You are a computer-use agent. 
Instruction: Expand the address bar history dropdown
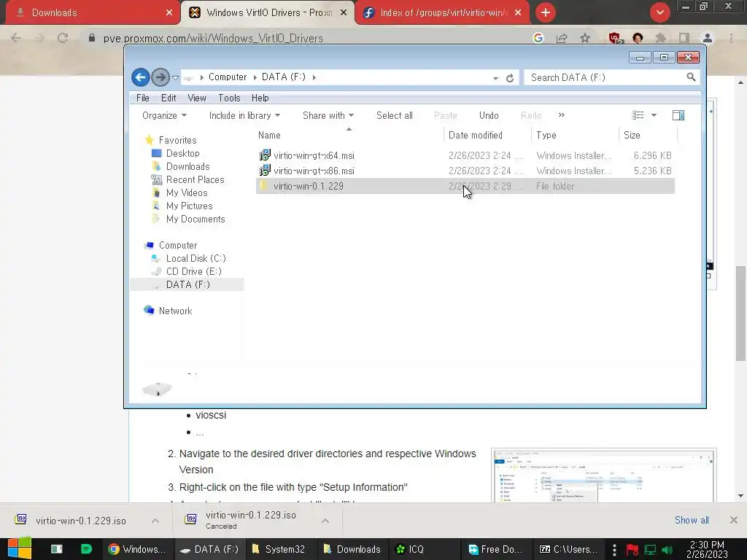point(495,78)
